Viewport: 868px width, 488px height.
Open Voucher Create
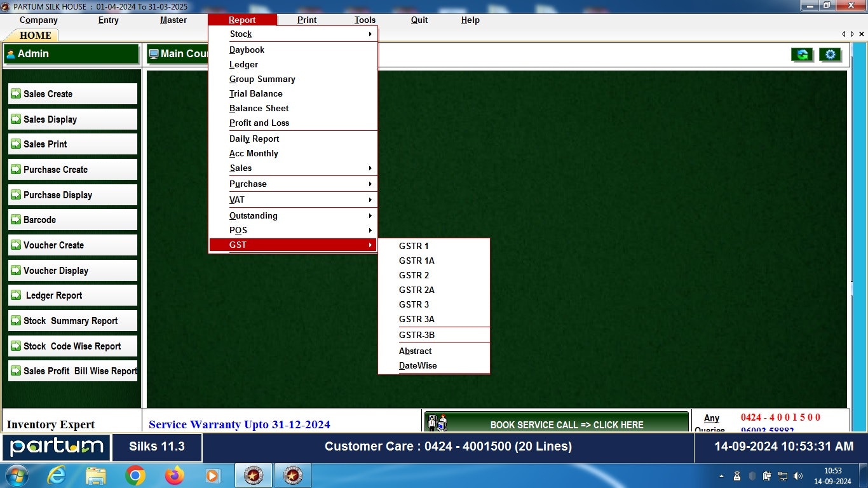tap(72, 245)
